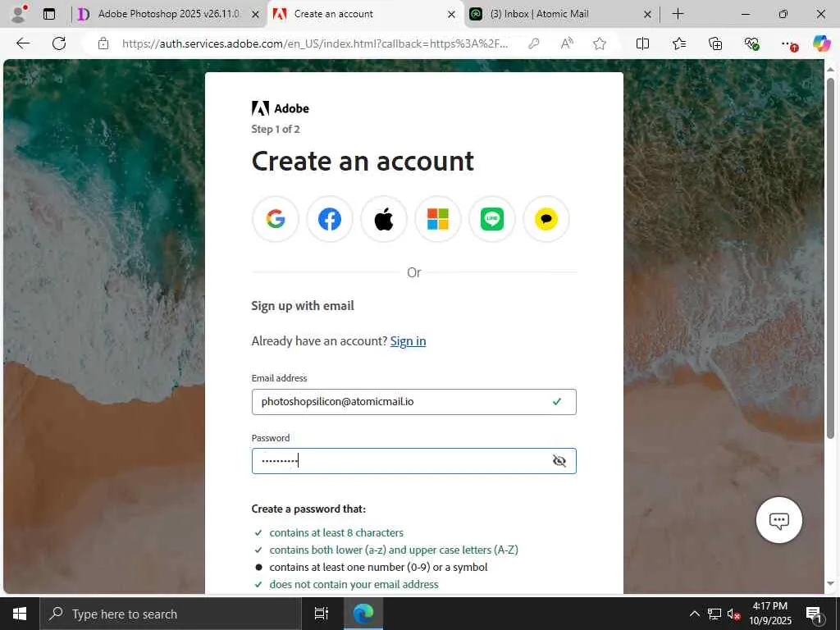Click 'contains at least 8 characters' requirement

[336, 533]
